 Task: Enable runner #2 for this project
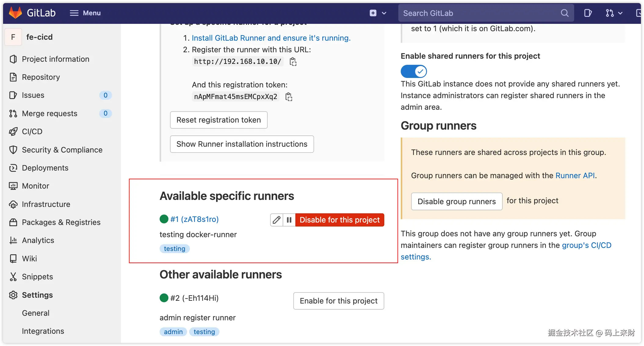click(x=338, y=301)
